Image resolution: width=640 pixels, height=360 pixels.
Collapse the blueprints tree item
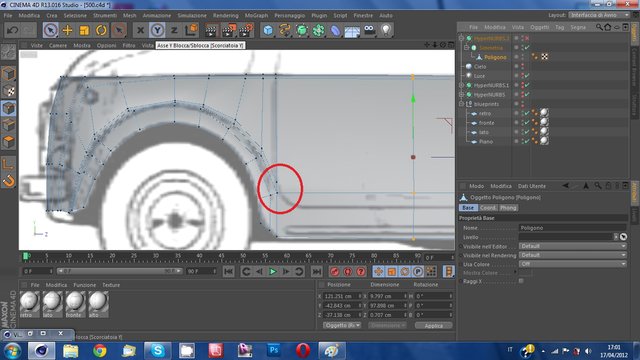462,104
